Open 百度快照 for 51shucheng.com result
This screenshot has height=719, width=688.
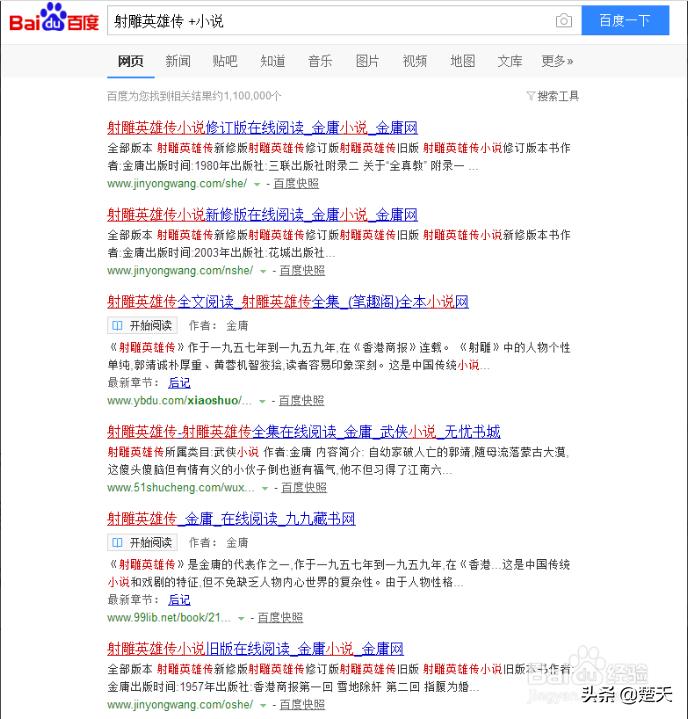pyautogui.click(x=304, y=487)
